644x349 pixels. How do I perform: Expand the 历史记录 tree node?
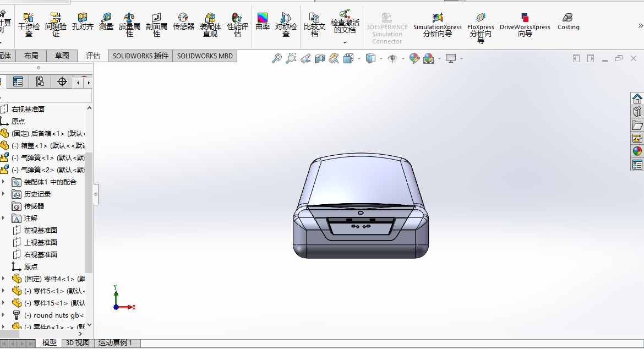click(3, 194)
